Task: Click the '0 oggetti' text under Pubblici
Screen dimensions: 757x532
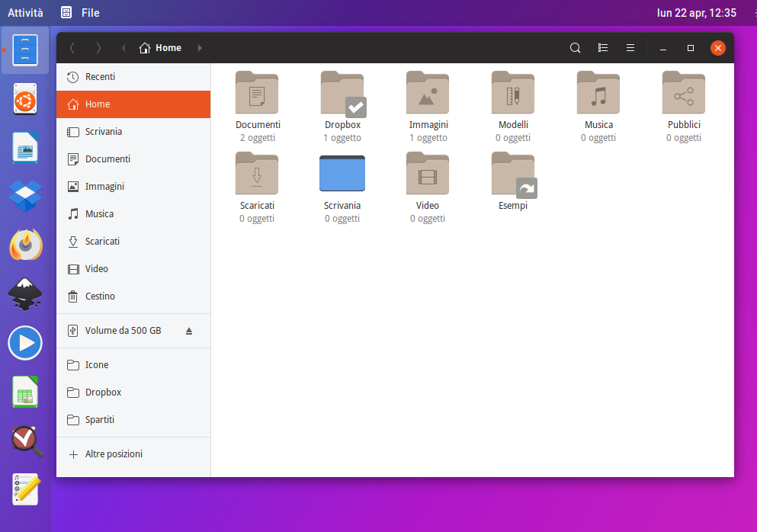Action: click(684, 138)
